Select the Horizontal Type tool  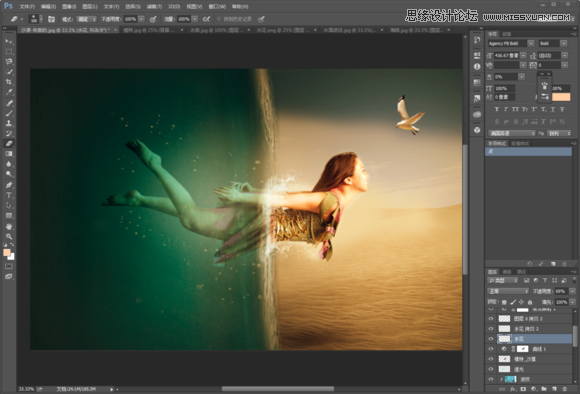(9, 195)
